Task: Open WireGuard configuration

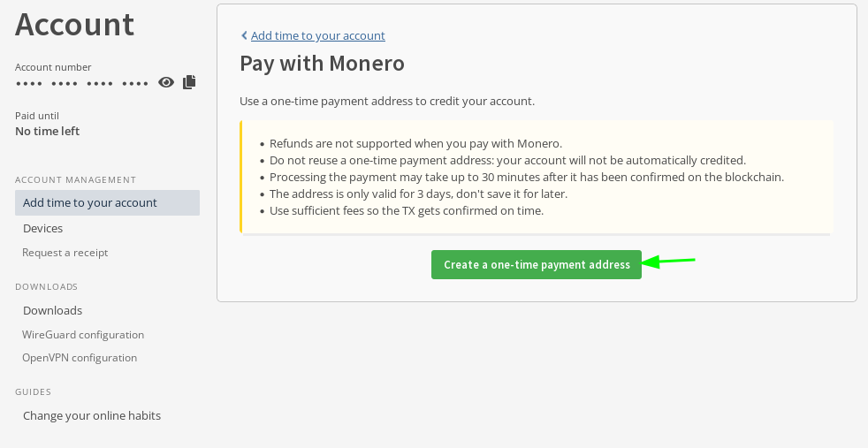Action: click(x=82, y=335)
